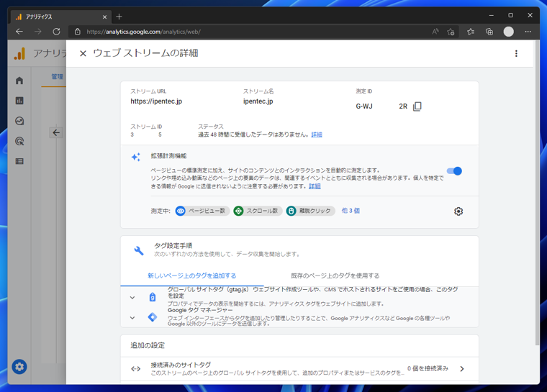Copy the measurement ID
The width and height of the screenshot is (547, 392).
click(x=417, y=106)
